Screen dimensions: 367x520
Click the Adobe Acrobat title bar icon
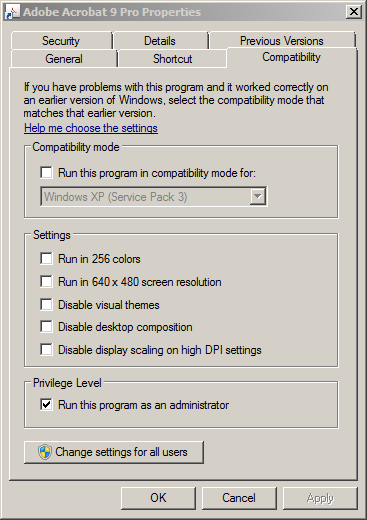click(13, 12)
